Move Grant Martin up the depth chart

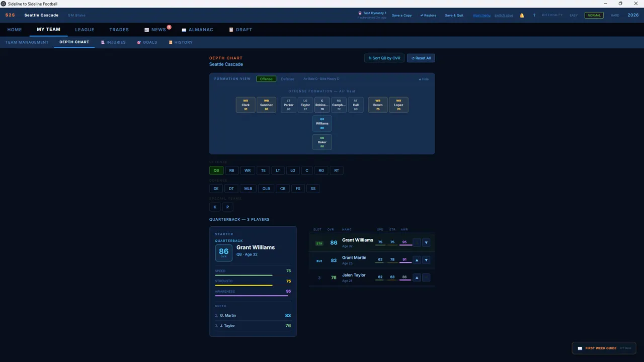pyautogui.click(x=417, y=260)
